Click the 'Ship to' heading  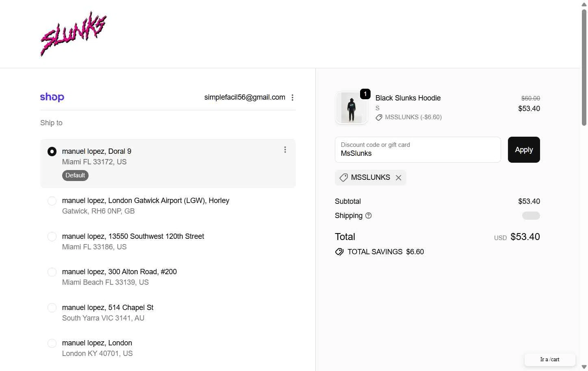point(51,123)
